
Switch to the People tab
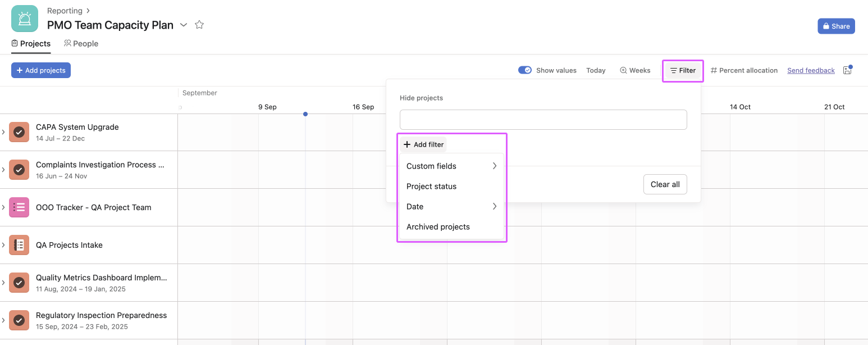pyautogui.click(x=81, y=43)
